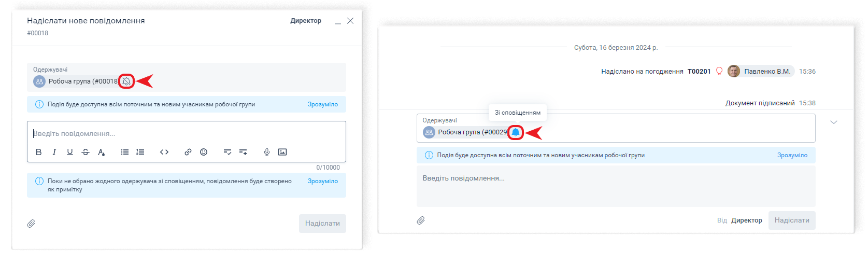This screenshot has width=868, height=263.
Task: Expand the chevron next to recipients field
Action: 833,122
